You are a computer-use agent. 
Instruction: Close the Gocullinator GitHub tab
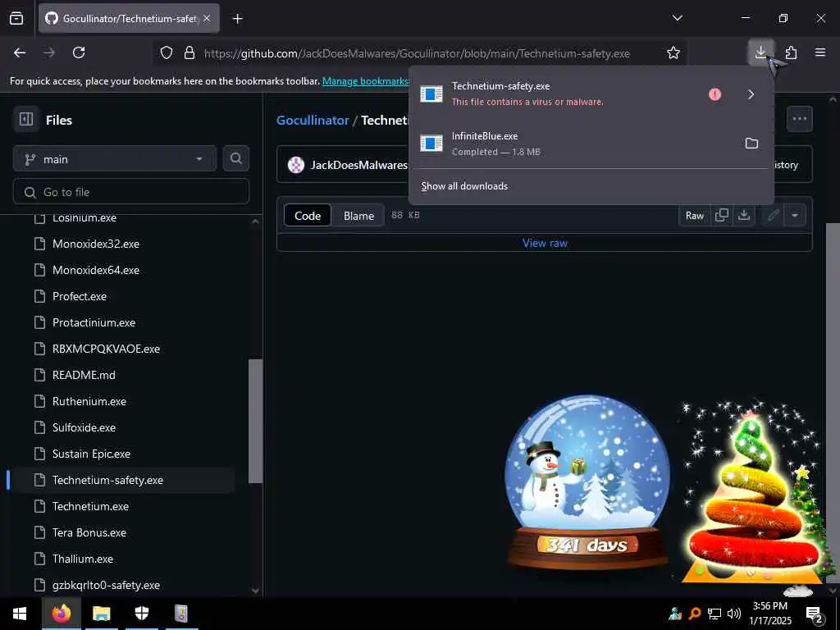coord(207,18)
